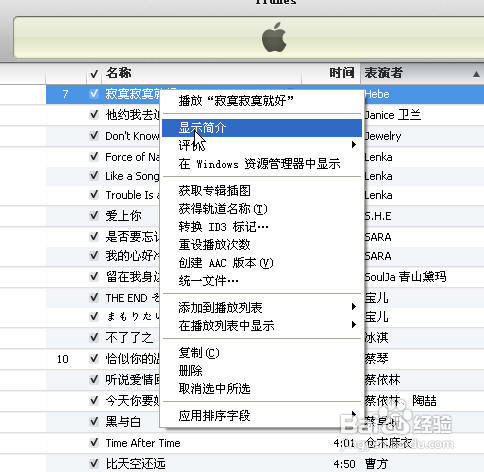
Task: Select 统一文件… menu item
Action: tap(262, 281)
